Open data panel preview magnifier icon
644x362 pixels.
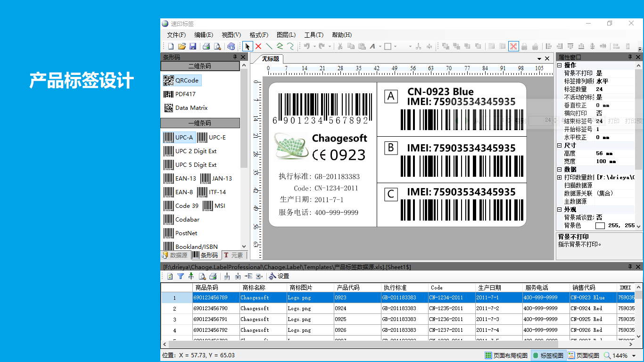click(x=202, y=276)
